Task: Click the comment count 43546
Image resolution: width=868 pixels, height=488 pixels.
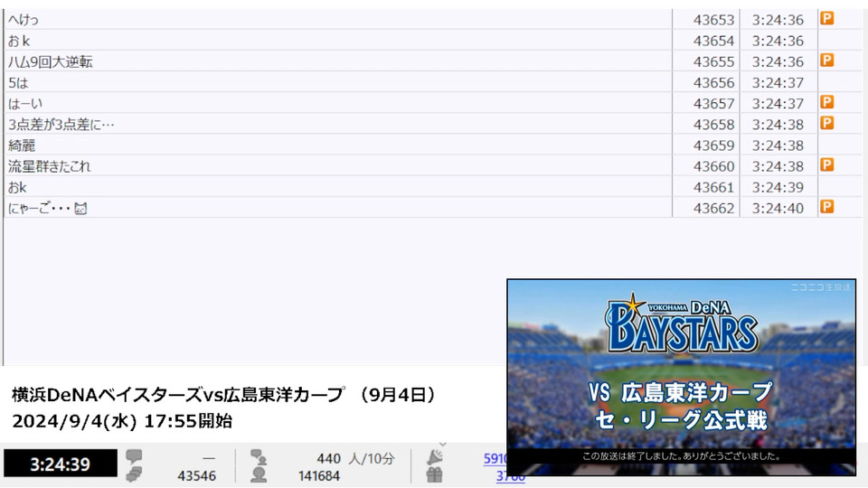Action: click(196, 476)
